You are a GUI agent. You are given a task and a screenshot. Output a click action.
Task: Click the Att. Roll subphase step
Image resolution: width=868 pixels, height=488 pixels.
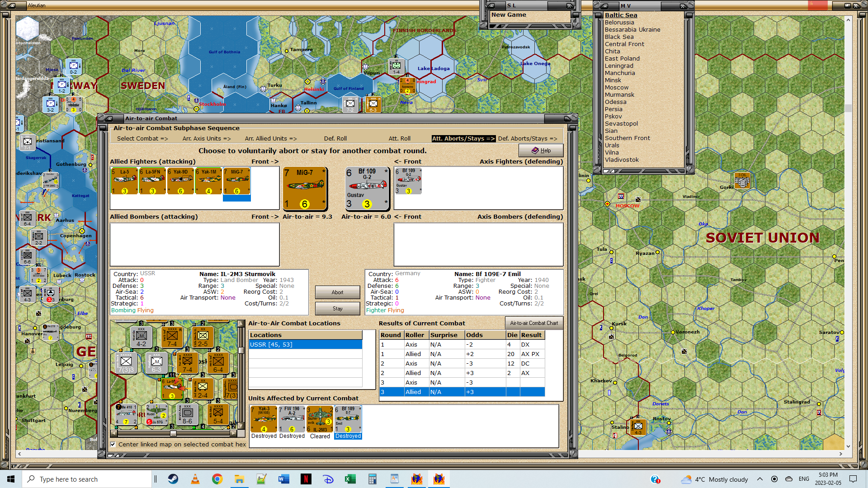[x=400, y=139]
